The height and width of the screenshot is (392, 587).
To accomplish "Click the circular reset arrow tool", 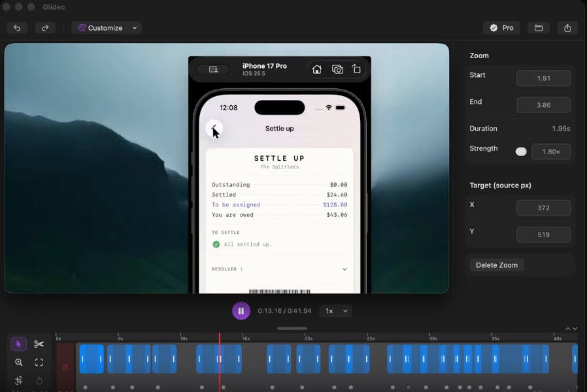I will (x=39, y=380).
